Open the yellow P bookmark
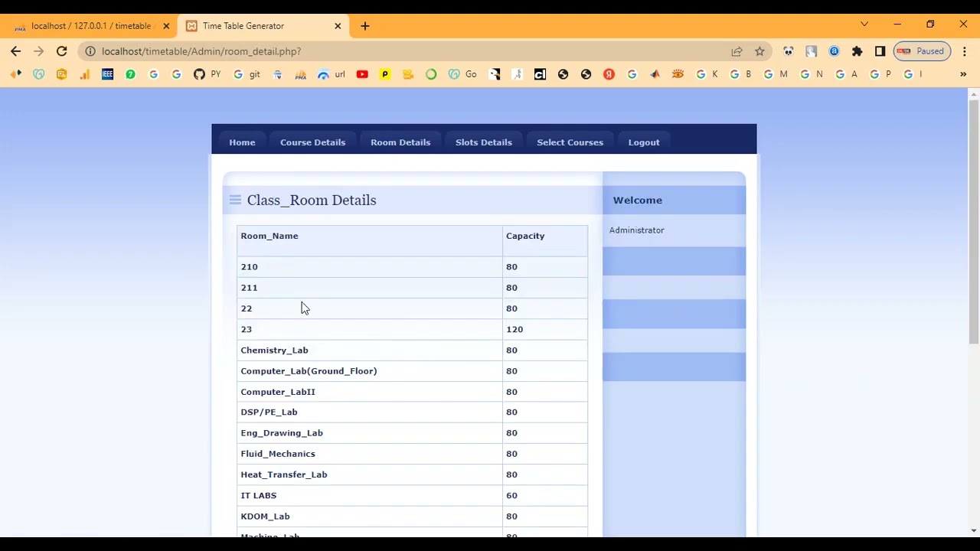Viewport: 980px width, 551px height. [x=385, y=74]
